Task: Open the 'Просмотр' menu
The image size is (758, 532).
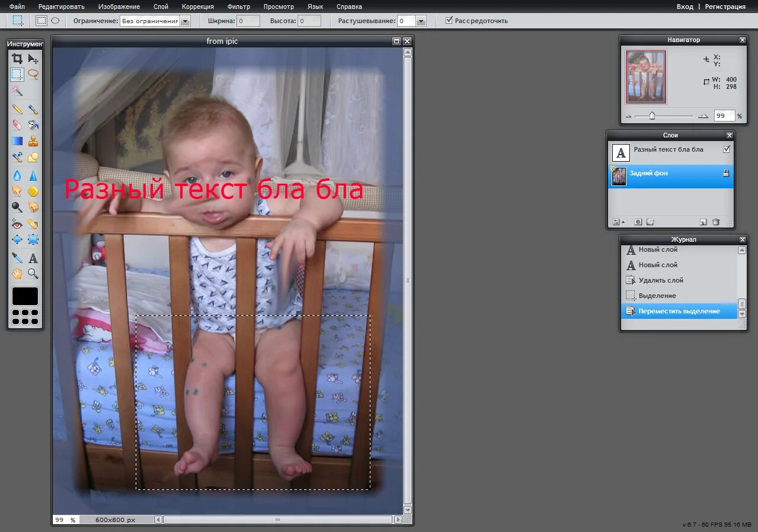Action: point(279,7)
